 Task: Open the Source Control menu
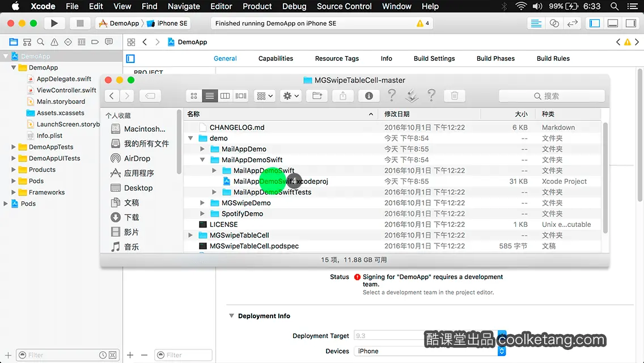tap(344, 6)
